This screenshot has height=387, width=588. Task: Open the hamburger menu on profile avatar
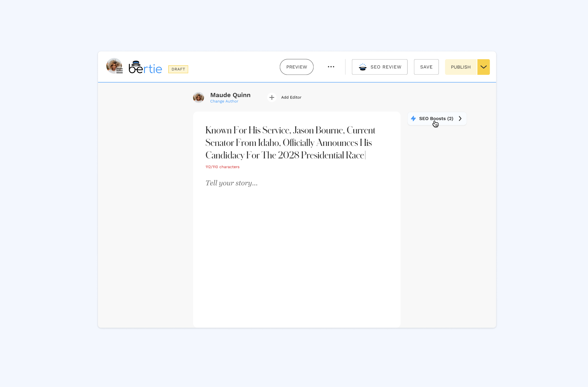pyautogui.click(x=120, y=71)
